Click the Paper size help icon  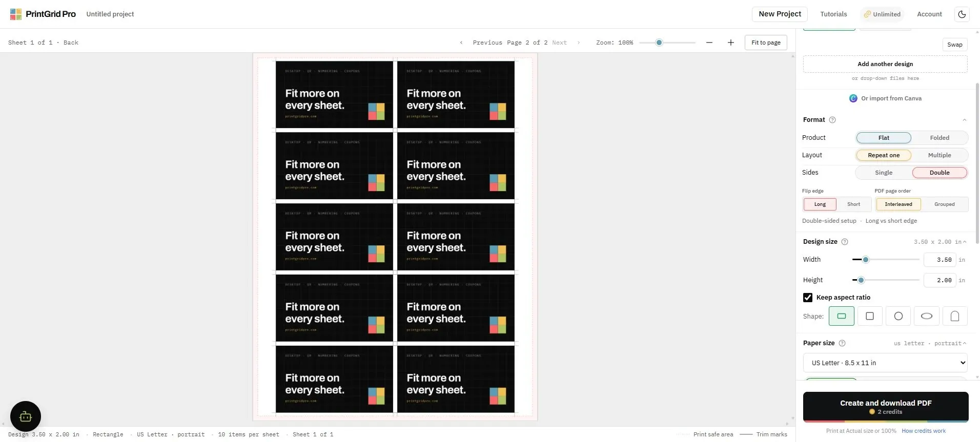(842, 343)
